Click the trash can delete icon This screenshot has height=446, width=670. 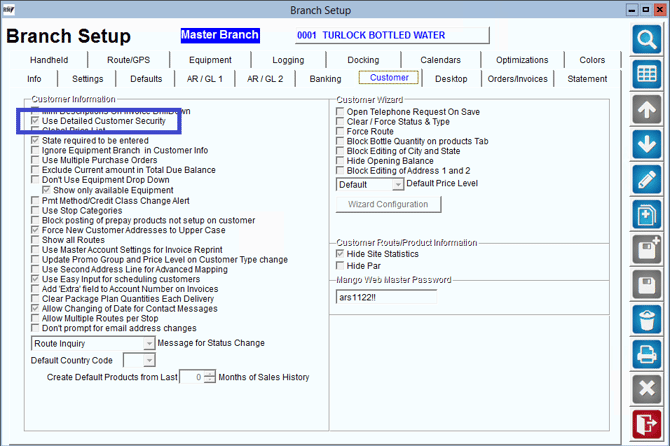(646, 320)
